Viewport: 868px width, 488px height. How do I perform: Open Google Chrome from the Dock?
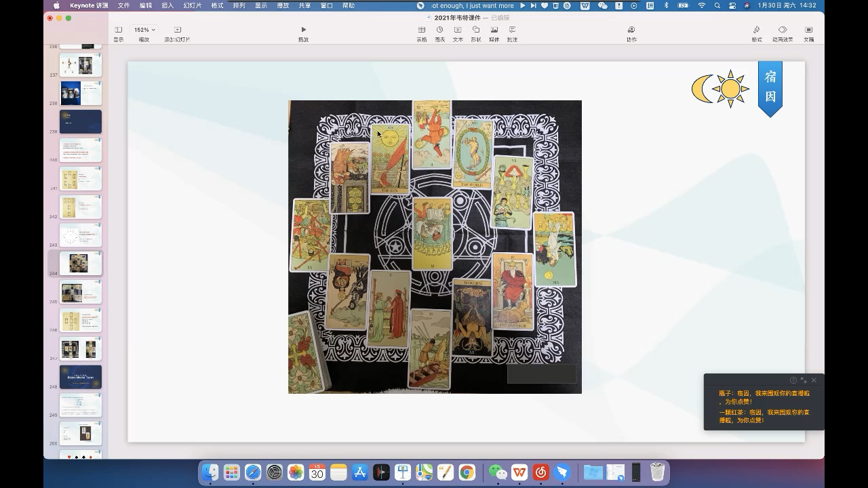(467, 472)
